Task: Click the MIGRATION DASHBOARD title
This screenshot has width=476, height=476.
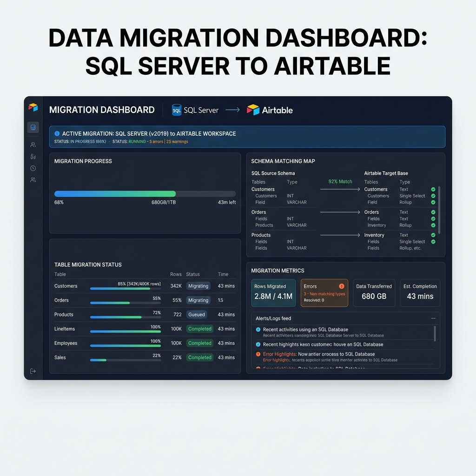Action: (102, 110)
